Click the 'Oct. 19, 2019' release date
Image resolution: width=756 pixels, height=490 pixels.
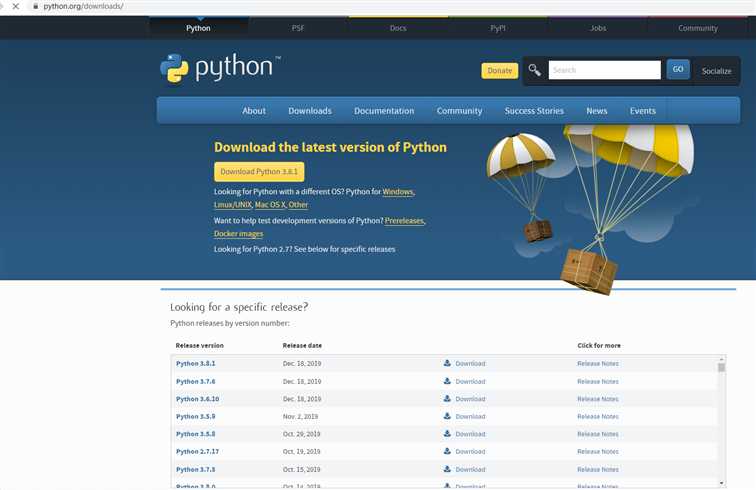(x=301, y=451)
